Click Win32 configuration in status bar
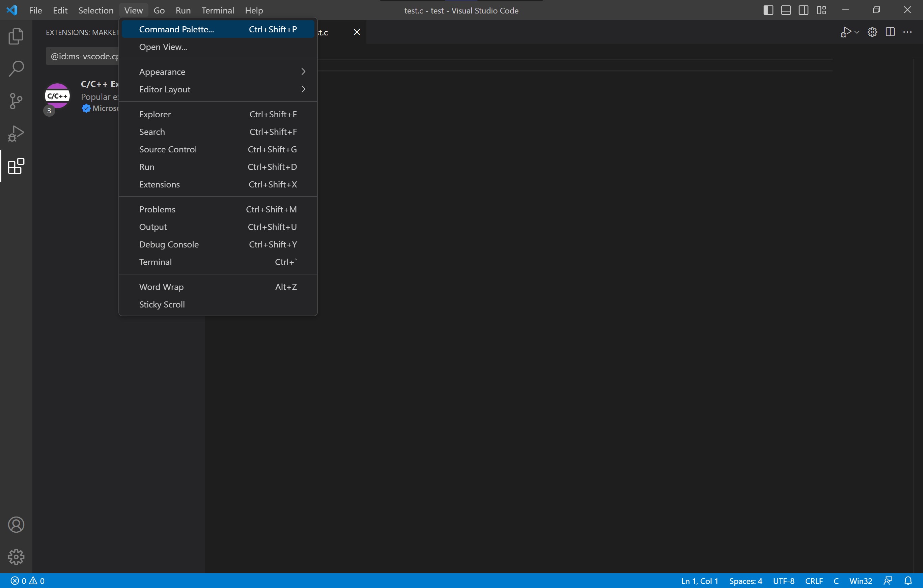This screenshot has height=588, width=923. [x=861, y=581]
